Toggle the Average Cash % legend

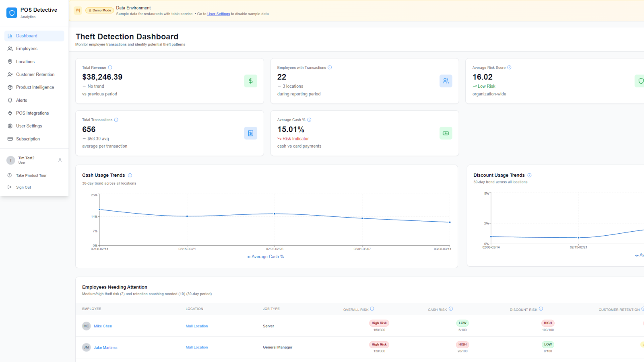click(265, 256)
